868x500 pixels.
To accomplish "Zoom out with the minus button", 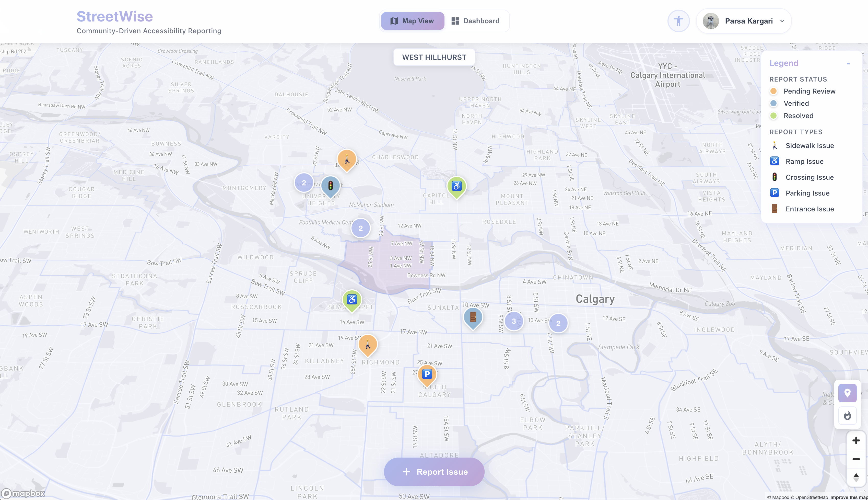I will pos(856,459).
